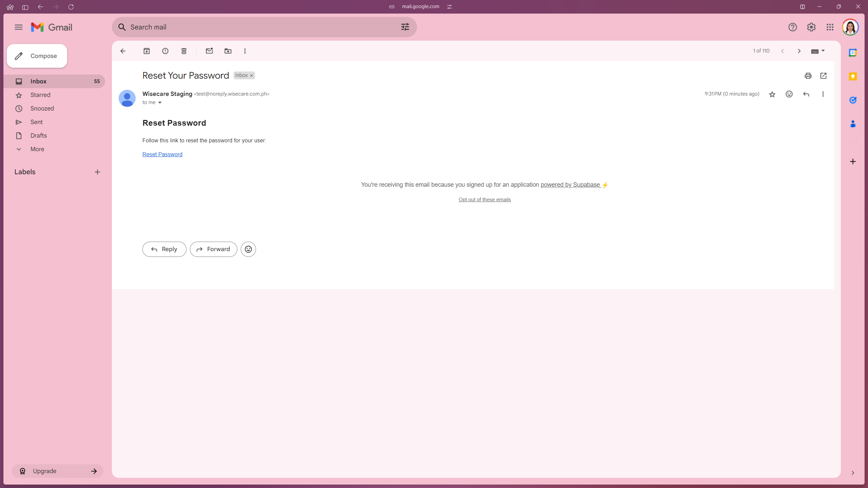Add an emoji reaction to the email
Viewport: 868px width, 488px height.
point(789,94)
